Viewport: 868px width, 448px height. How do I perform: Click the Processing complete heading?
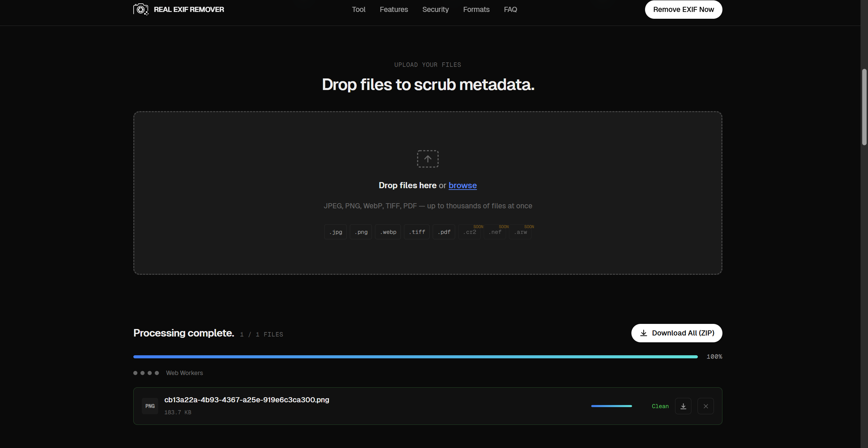click(x=183, y=333)
